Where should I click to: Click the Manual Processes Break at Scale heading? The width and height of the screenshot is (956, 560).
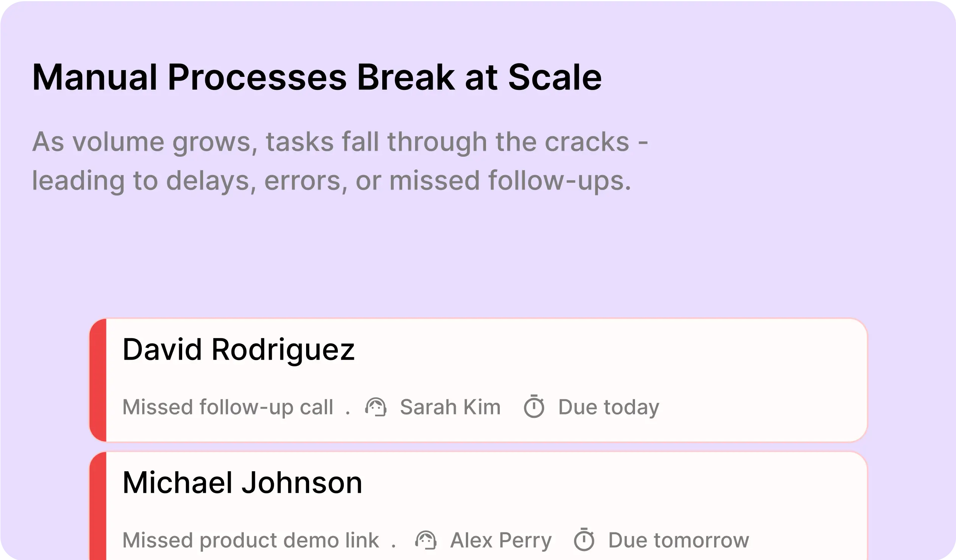tap(317, 77)
